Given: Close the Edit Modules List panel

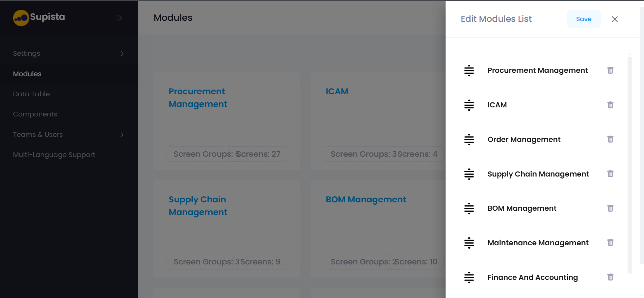Looking at the screenshot, I should tap(614, 19).
